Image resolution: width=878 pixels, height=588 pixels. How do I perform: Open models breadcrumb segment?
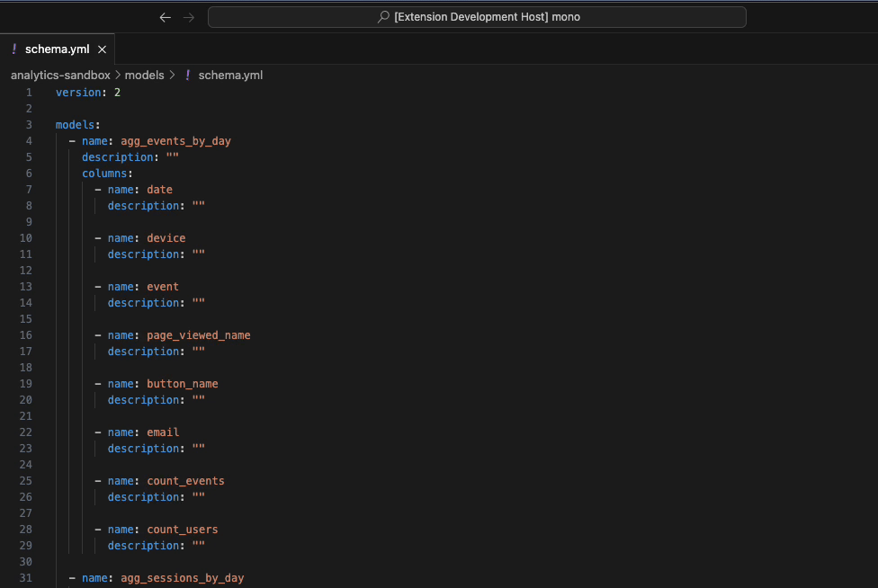[x=145, y=75]
